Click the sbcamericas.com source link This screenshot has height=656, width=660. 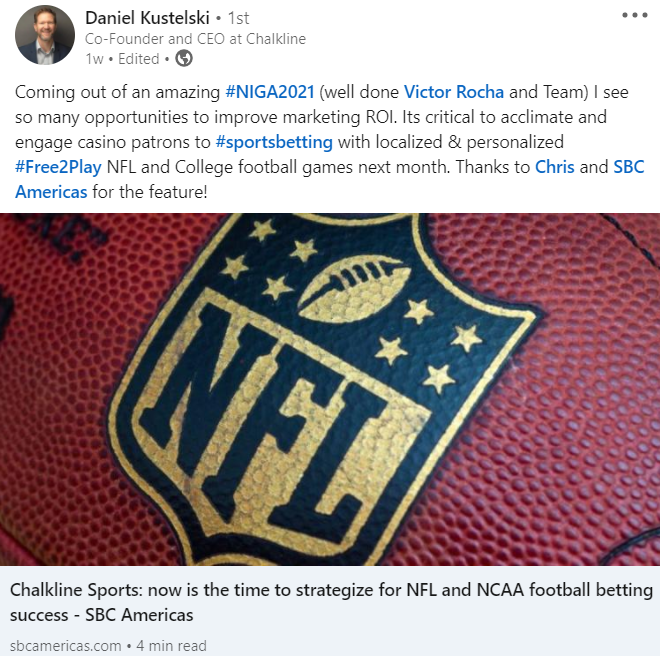coord(65,645)
